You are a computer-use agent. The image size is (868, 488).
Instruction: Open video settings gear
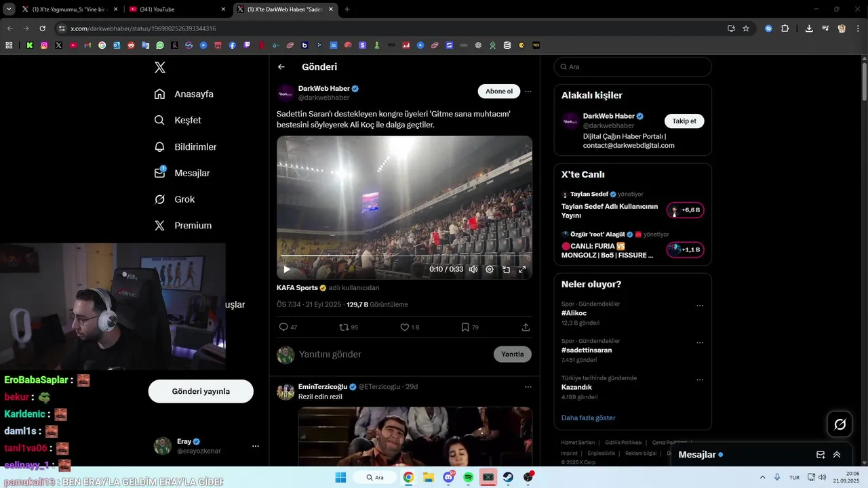[490, 269]
